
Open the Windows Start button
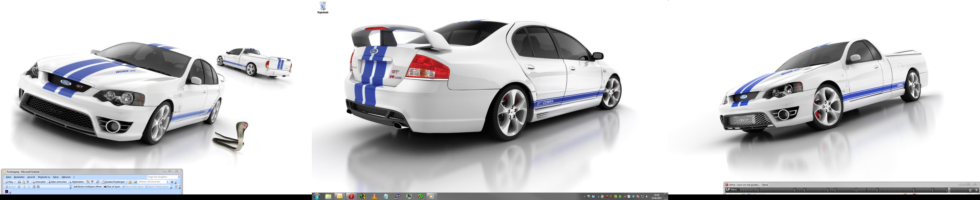[x=317, y=197]
